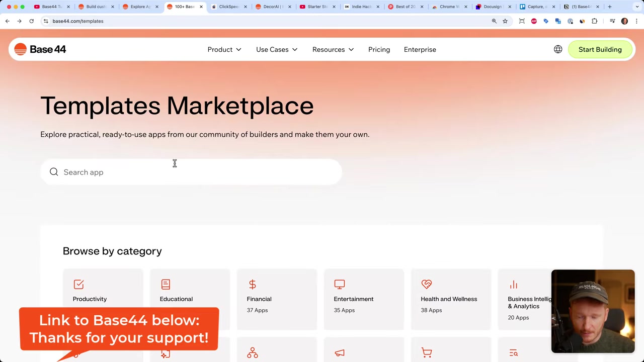Click the megaphone category icon

340,353
